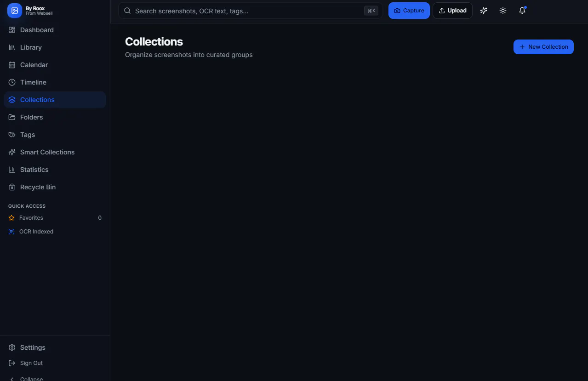Click the Tags icon in the sidebar

point(12,135)
